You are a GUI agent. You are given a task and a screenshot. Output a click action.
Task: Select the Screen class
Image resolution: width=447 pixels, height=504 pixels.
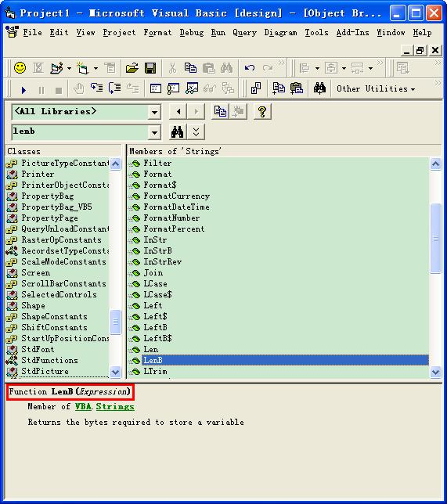point(36,273)
